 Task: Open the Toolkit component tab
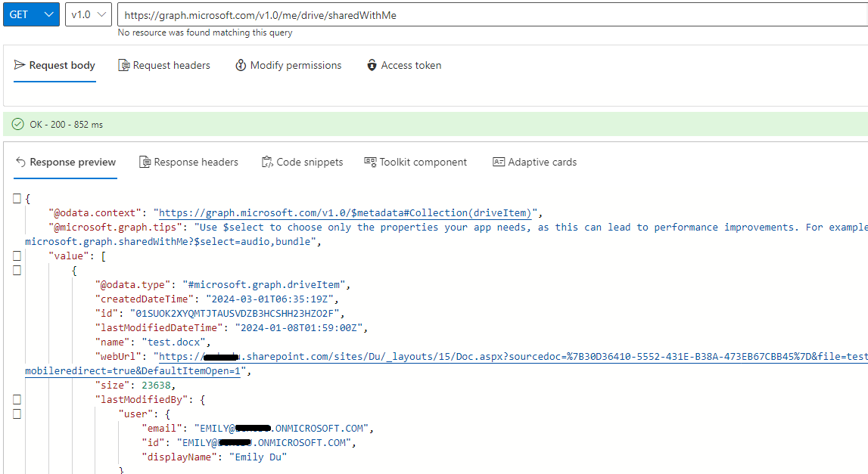tap(415, 162)
